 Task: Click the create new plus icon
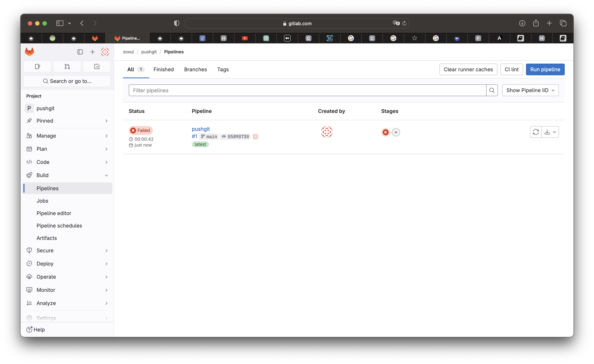pos(92,52)
